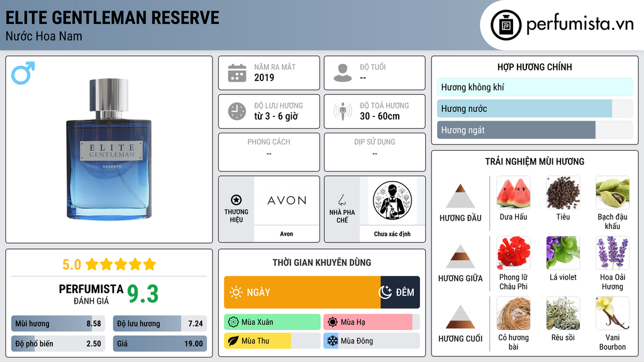
Task: Click the Hương đầu pyramid icon
Action: coord(460,196)
